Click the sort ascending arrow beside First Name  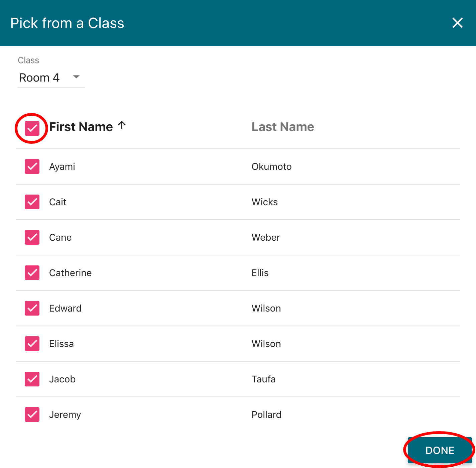tap(122, 125)
